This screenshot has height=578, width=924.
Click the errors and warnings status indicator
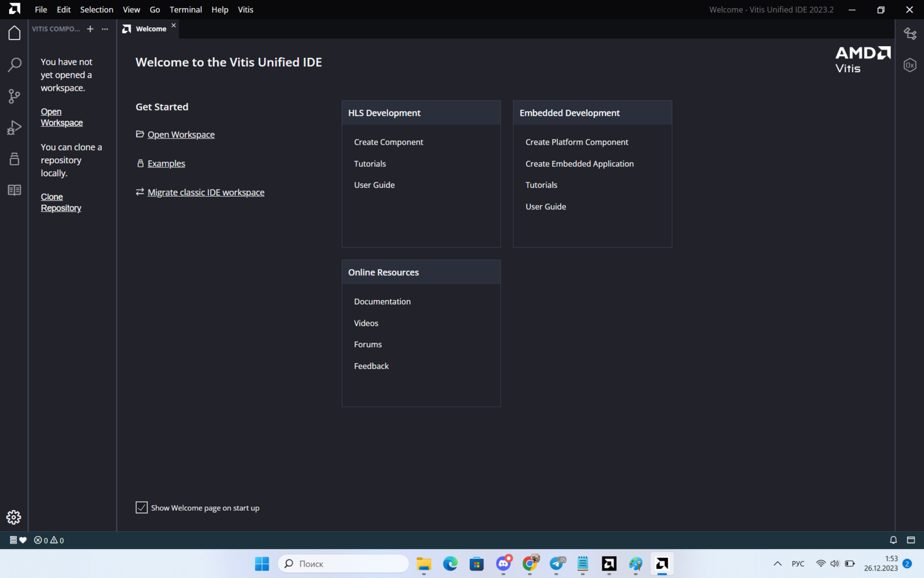(49, 540)
